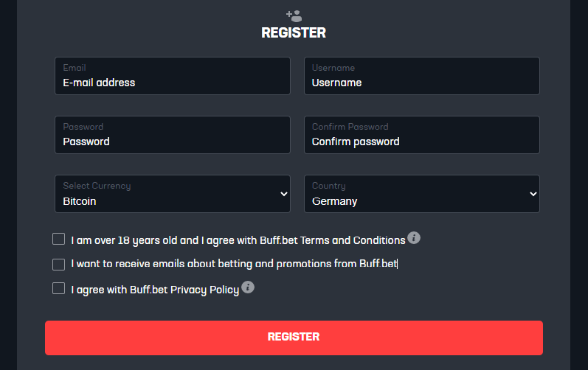Image resolution: width=588 pixels, height=370 pixels.
Task: Expand the Country dropdown showing Germany
Action: tap(422, 194)
